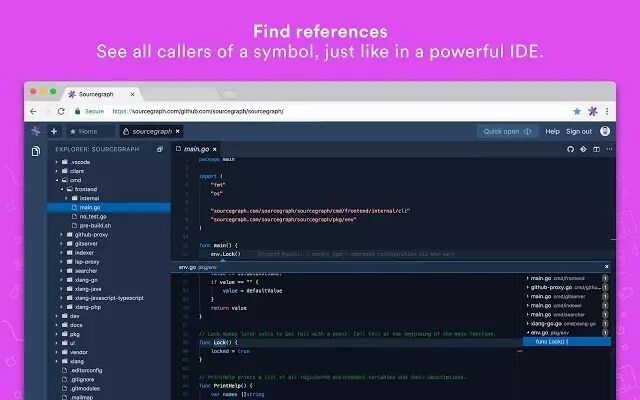Viewport: 640px width, 400px height.
Task: Open the GitHub icon in the editor toolbar
Action: [571, 149]
